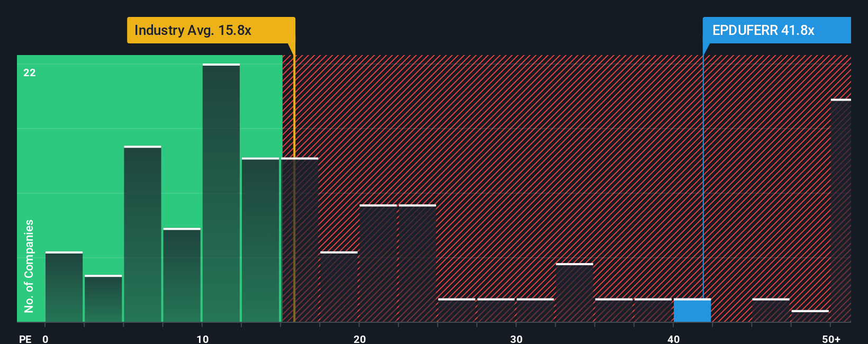Click the x-axis label 50+

click(x=831, y=339)
